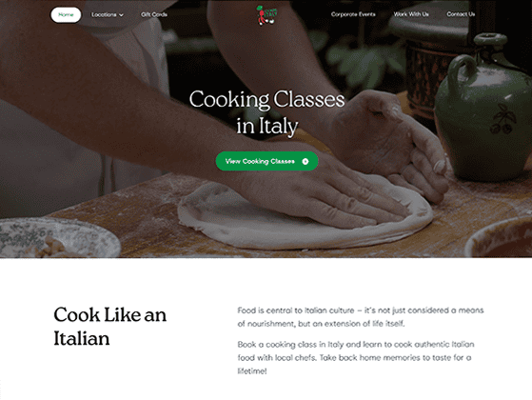Open the Locations menu

click(x=108, y=14)
